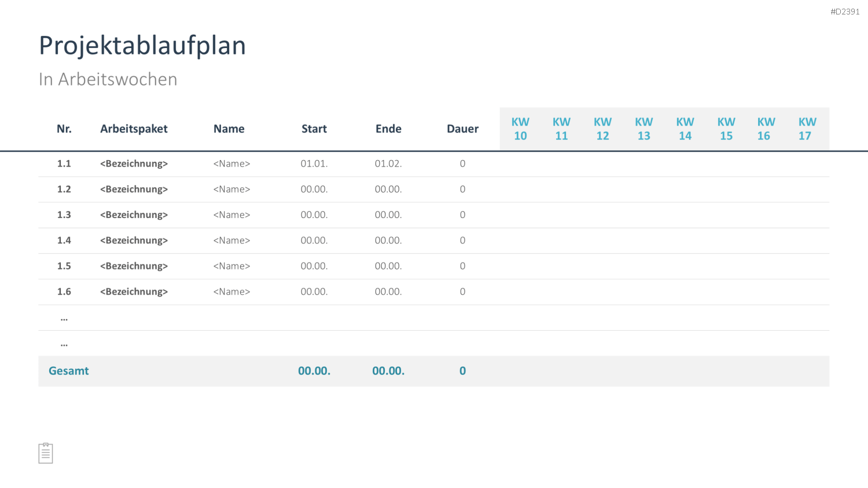Click row number 1.4

pos(64,241)
